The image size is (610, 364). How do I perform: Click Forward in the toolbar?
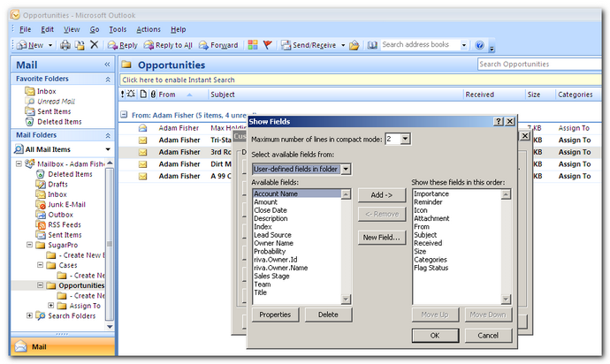pyautogui.click(x=218, y=45)
